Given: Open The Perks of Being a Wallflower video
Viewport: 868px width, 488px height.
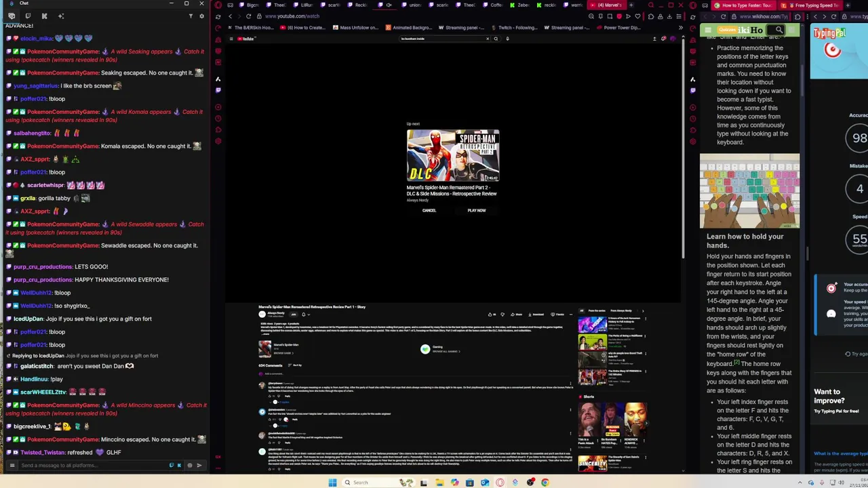Looking at the screenshot, I should (x=592, y=344).
